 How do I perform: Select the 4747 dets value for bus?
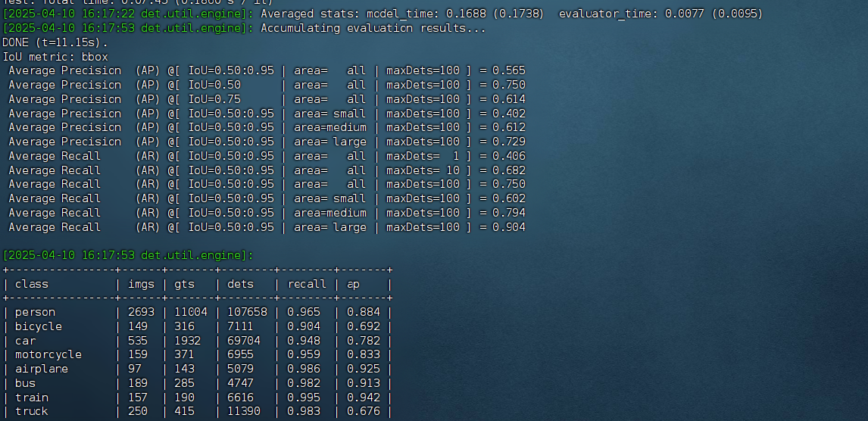click(x=240, y=383)
